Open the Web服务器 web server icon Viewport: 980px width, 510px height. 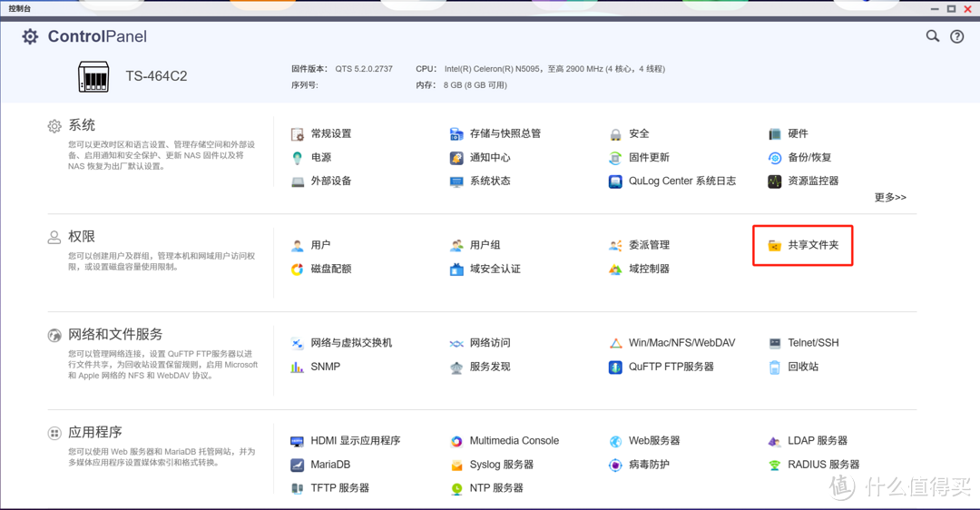point(615,441)
